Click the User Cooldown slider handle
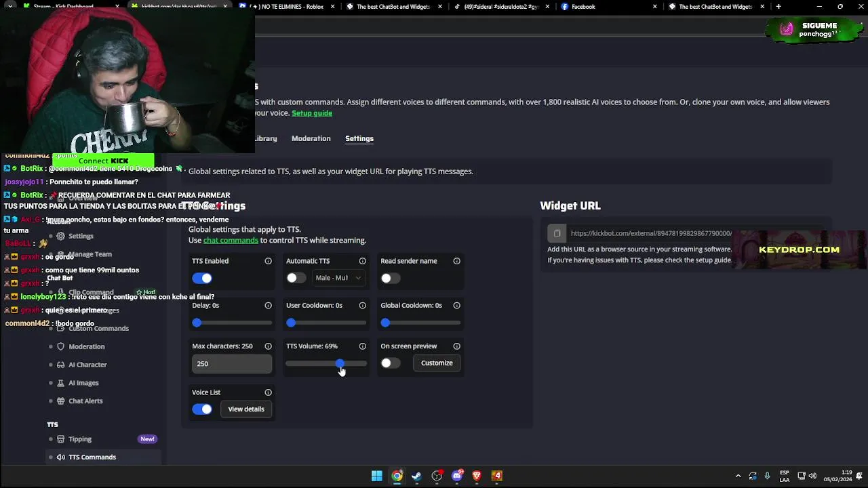The image size is (868, 488). click(x=291, y=323)
